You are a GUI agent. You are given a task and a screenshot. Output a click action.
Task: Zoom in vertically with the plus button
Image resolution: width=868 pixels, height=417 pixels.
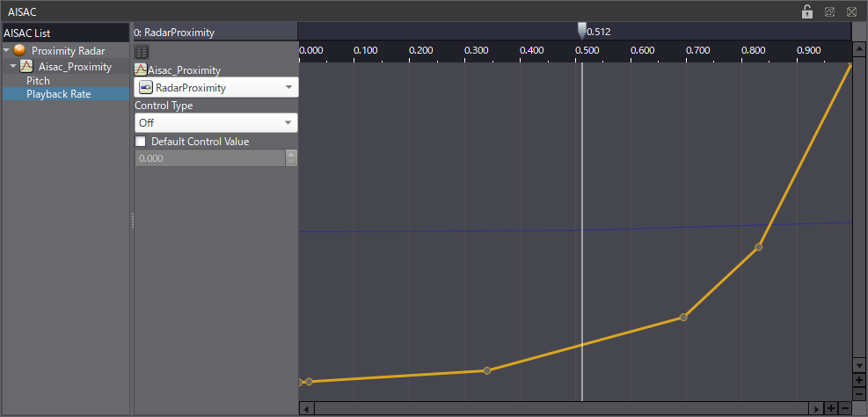tap(858, 380)
